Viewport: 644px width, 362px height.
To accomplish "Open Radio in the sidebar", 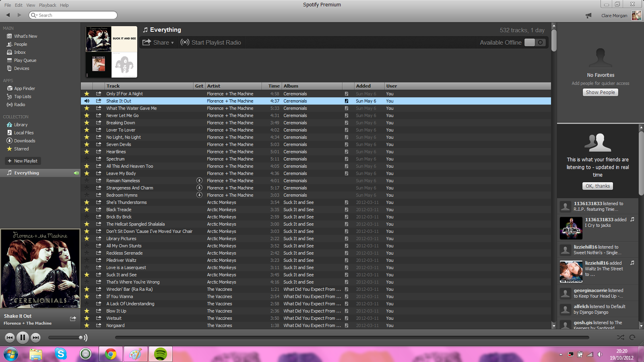I will tap(19, 105).
